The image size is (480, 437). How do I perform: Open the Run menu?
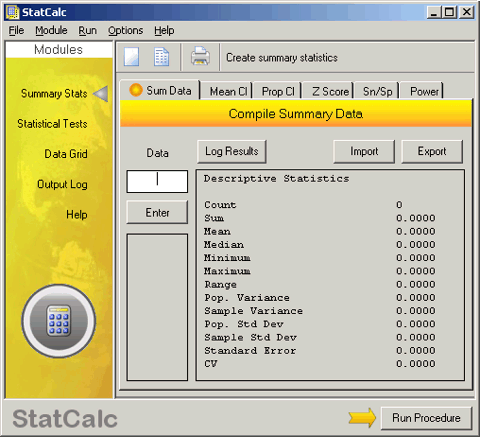click(87, 30)
